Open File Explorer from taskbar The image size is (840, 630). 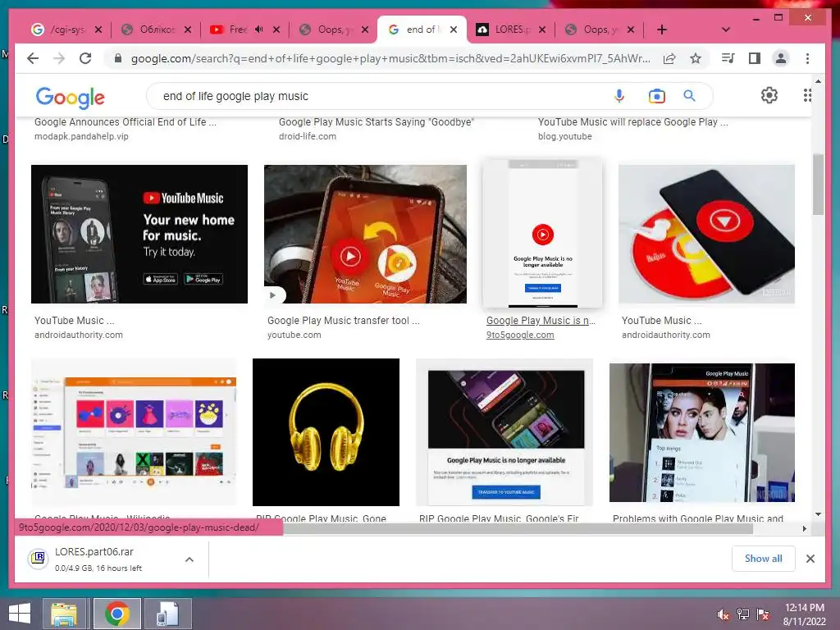pos(64,614)
